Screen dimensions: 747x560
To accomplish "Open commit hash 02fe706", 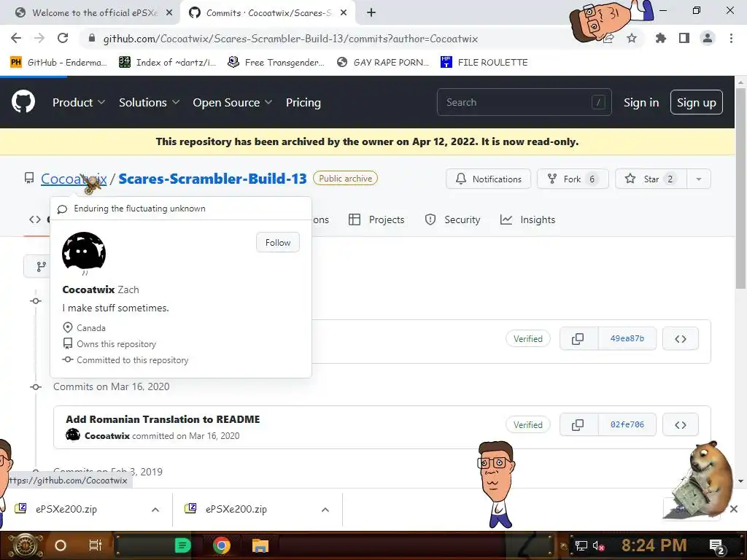I will pos(627,424).
